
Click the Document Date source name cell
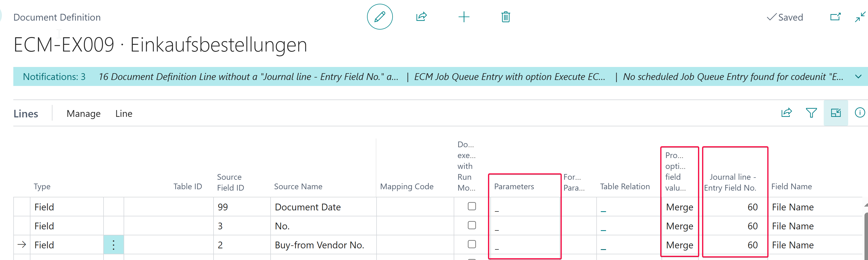[x=307, y=207]
